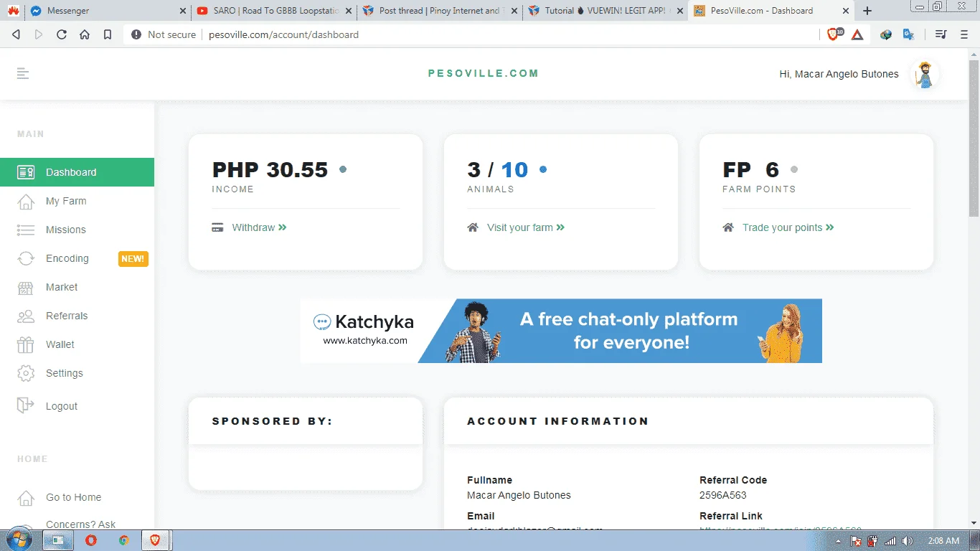Open the browser main menu icon
The height and width of the screenshot is (551, 980).
pyautogui.click(x=964, y=34)
